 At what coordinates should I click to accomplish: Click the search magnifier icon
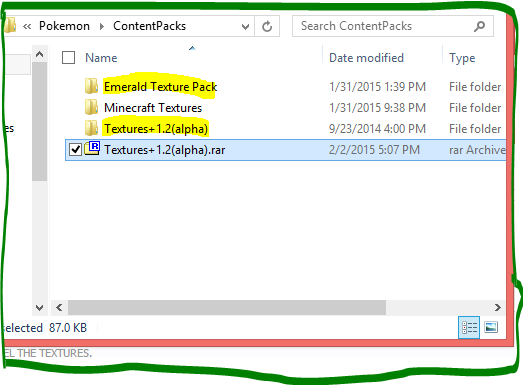(x=479, y=26)
